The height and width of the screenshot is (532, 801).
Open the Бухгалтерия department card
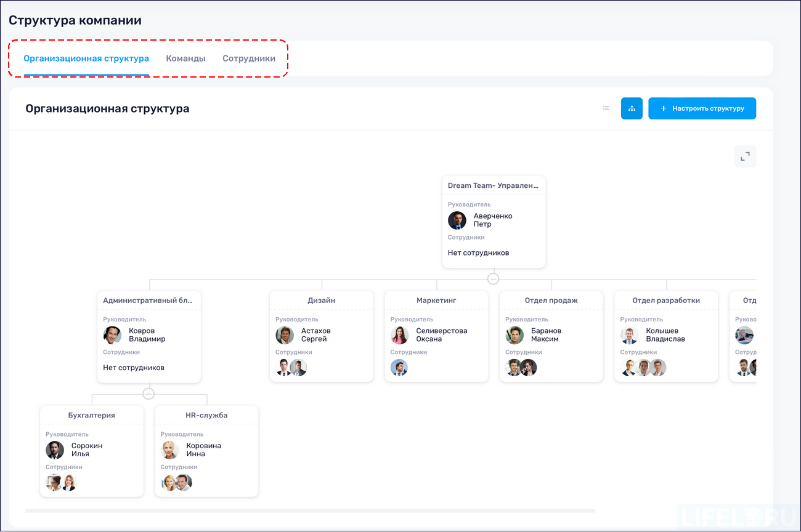[91, 414]
